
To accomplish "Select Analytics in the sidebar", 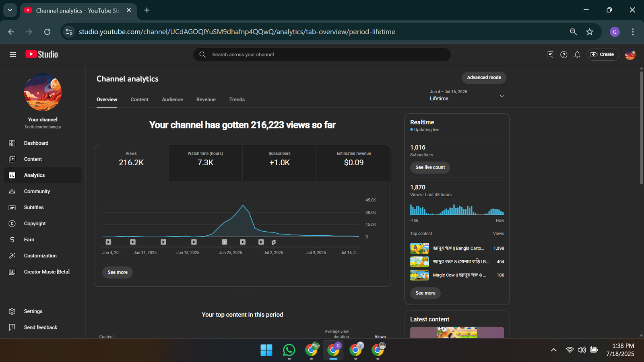I will click(x=43, y=175).
